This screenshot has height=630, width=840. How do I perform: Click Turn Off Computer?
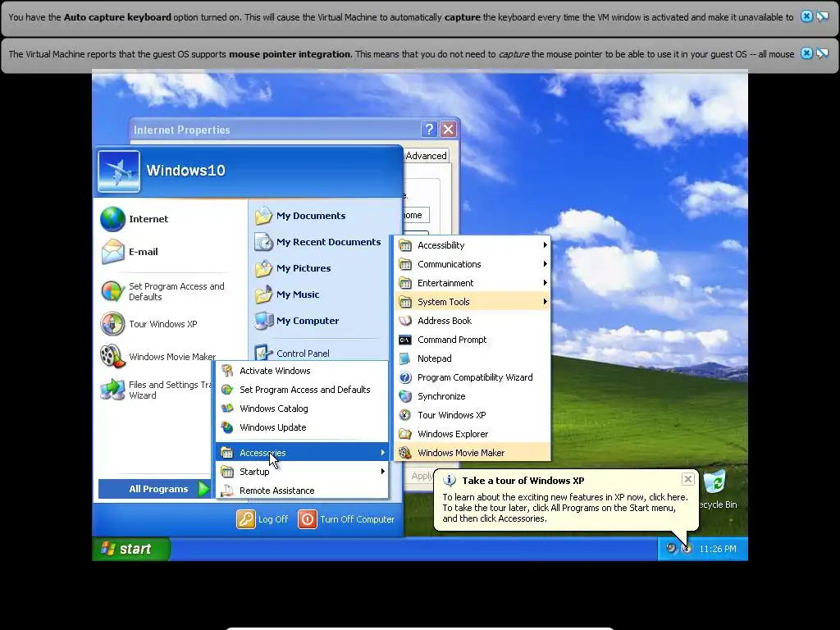coord(347,519)
